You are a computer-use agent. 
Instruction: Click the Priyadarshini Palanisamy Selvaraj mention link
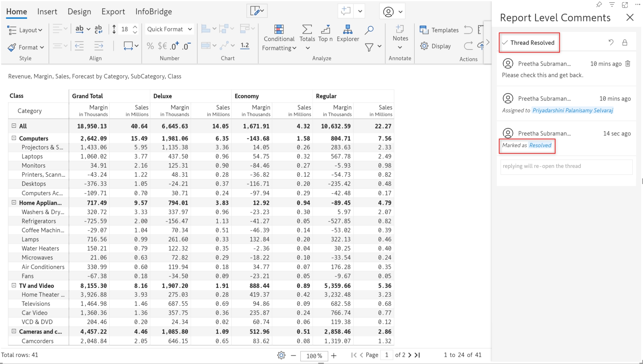[x=572, y=110]
